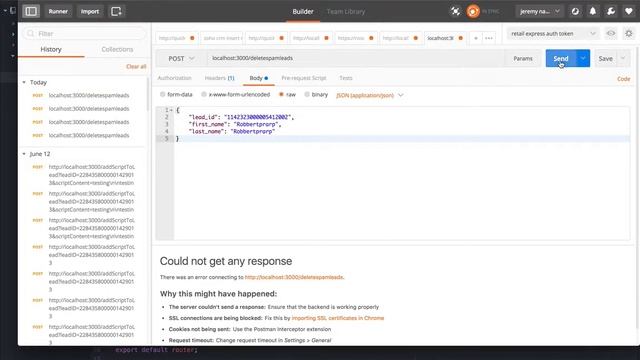Viewport: 640px width, 360px height.
Task: Click the Code link
Action: (x=623, y=79)
